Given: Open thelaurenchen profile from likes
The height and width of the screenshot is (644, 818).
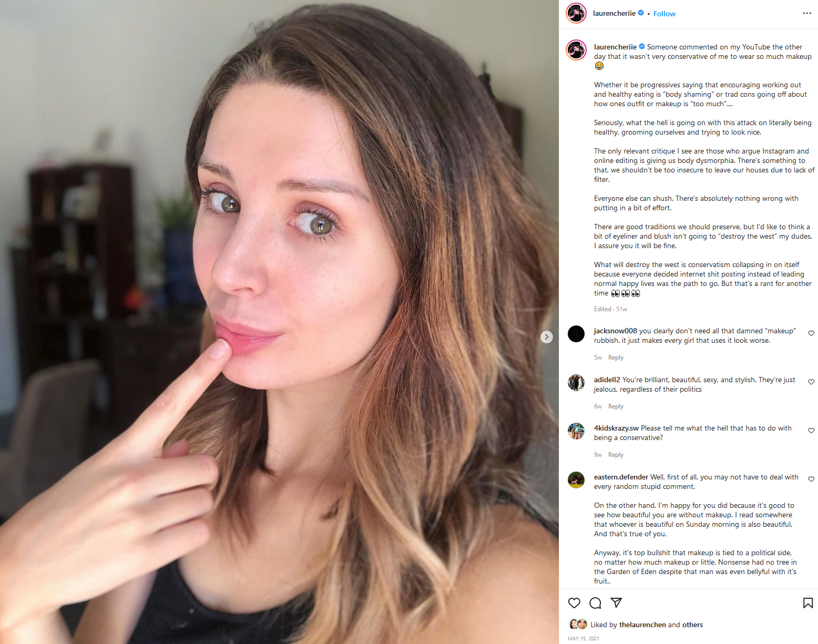Looking at the screenshot, I should point(642,625).
